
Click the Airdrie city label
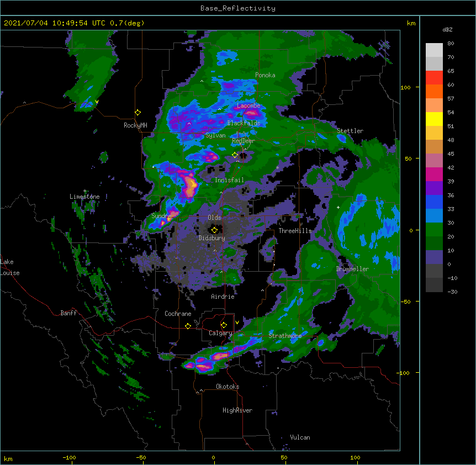click(223, 297)
